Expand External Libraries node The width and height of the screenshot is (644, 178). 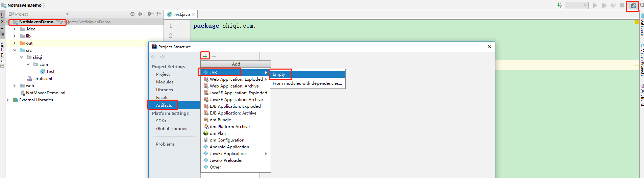click(8, 100)
